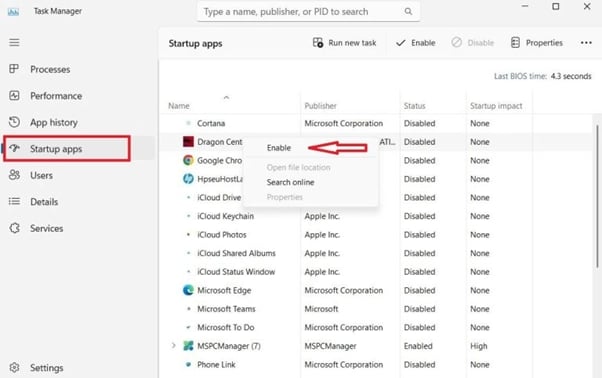Select the Microsoft Teams row
602x378 pixels.
376,309
